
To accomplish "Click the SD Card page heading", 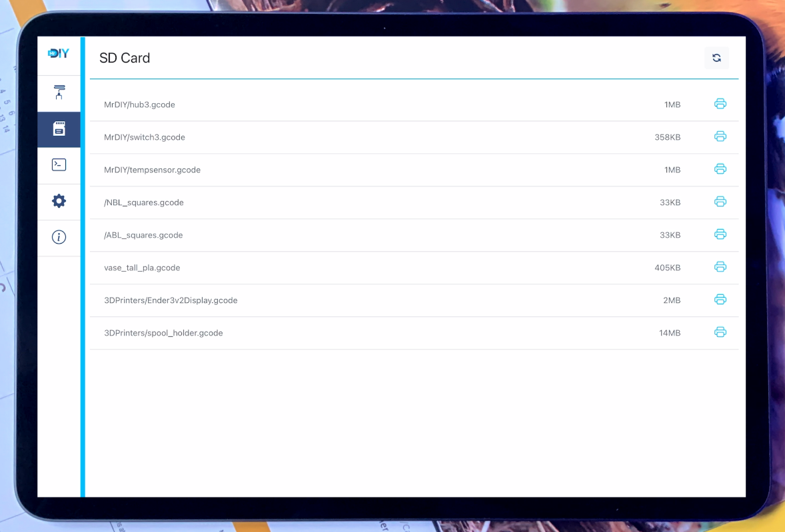I will click(x=125, y=58).
